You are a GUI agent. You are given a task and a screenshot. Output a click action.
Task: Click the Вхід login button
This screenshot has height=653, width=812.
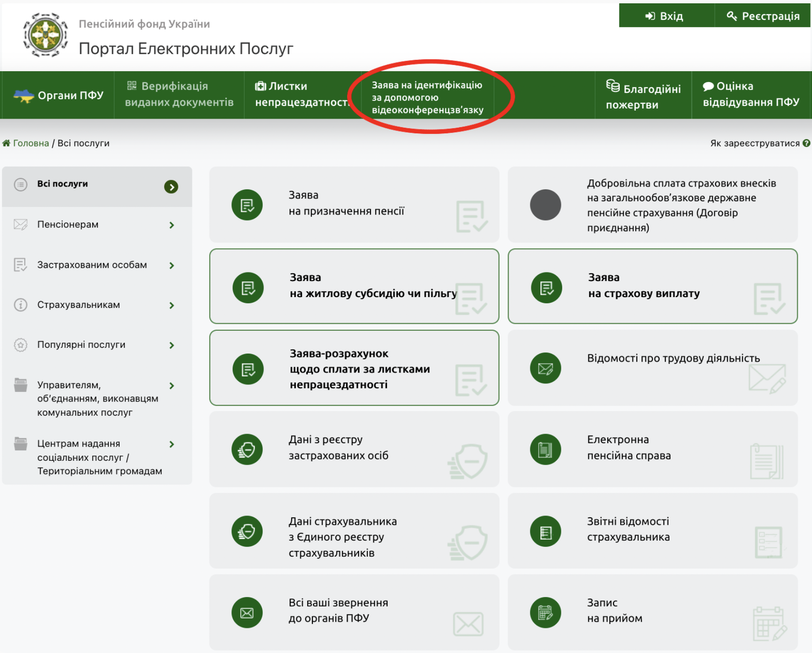pos(665,16)
